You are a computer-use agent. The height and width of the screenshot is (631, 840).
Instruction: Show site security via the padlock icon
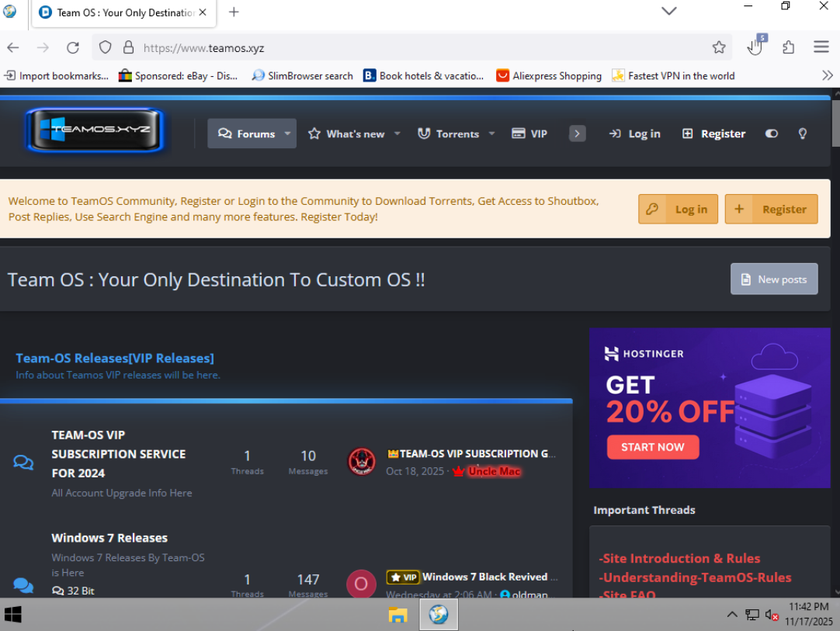(129, 47)
